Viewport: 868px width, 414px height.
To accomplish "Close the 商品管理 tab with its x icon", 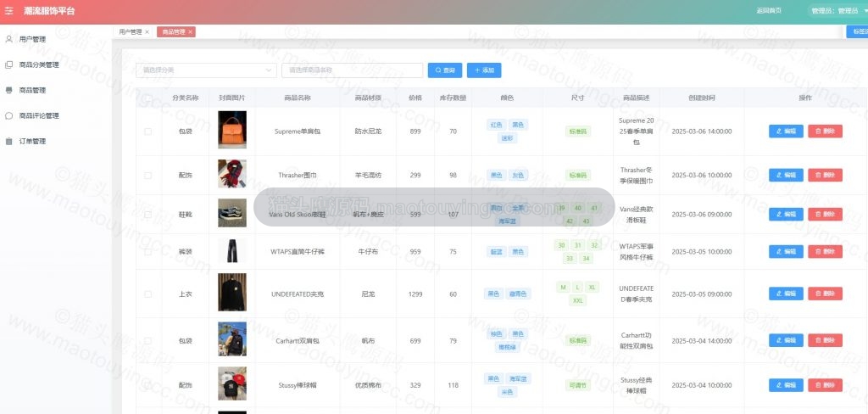I will tap(191, 32).
